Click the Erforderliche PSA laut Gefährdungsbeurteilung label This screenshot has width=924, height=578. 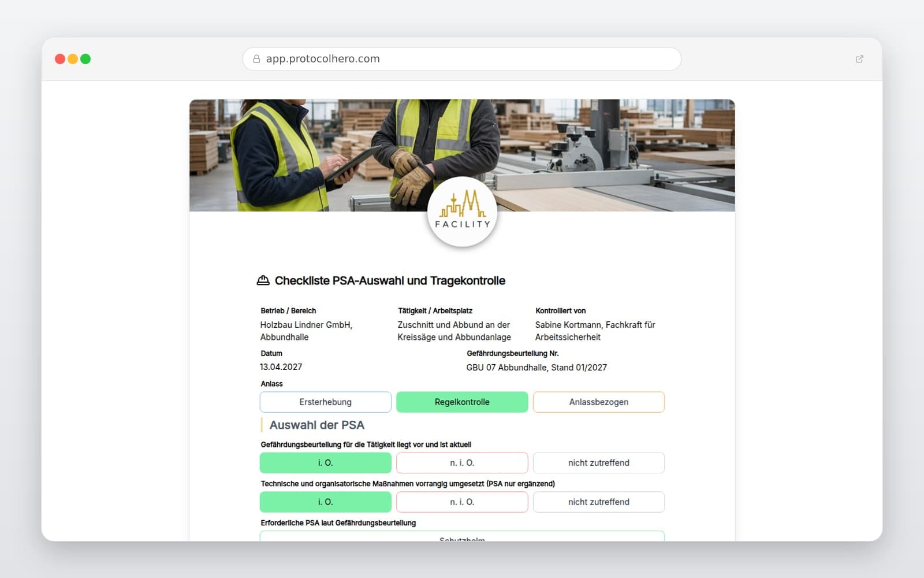pyautogui.click(x=338, y=523)
